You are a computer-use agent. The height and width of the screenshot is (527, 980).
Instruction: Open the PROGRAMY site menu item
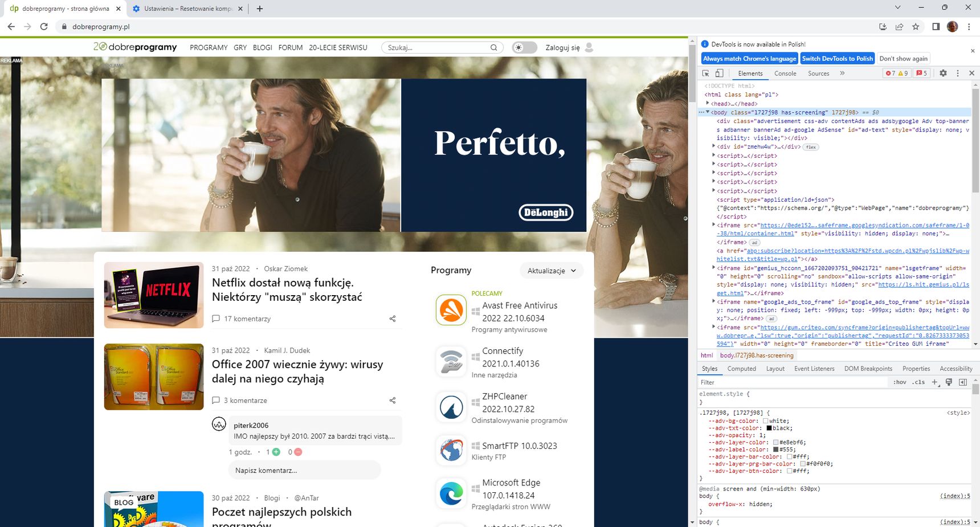[209, 48]
